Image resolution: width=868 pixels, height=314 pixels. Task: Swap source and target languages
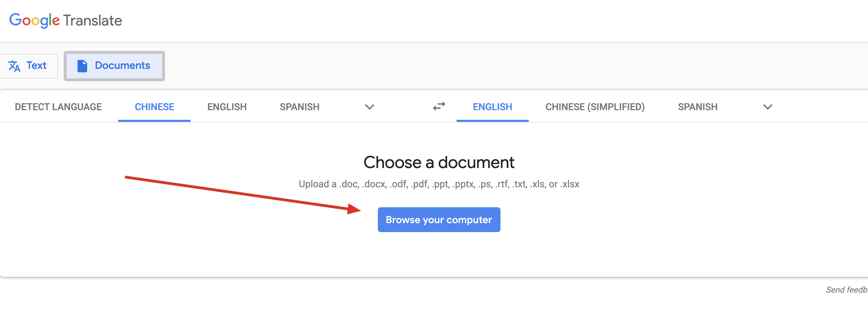pos(439,106)
